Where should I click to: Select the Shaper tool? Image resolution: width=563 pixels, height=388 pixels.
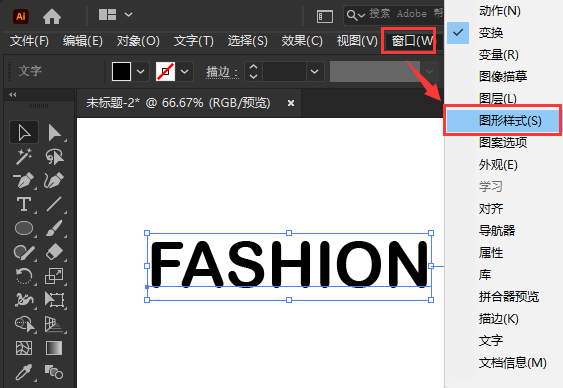(x=24, y=252)
